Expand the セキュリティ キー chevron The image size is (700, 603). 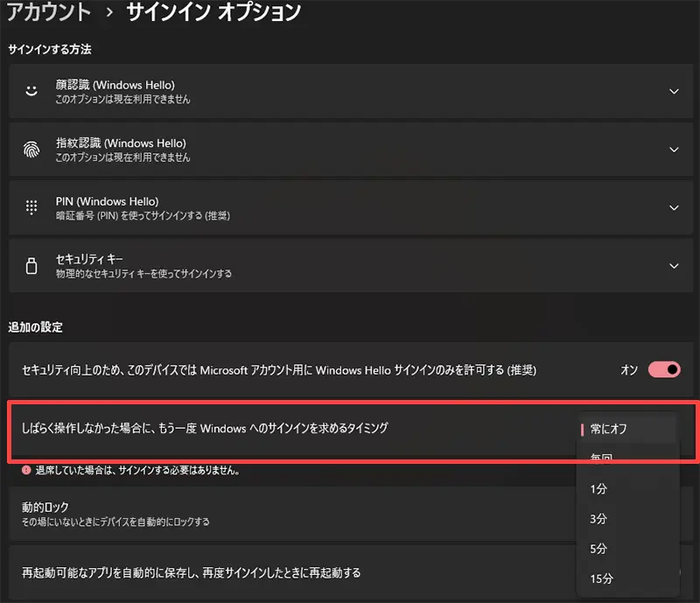coord(674,266)
